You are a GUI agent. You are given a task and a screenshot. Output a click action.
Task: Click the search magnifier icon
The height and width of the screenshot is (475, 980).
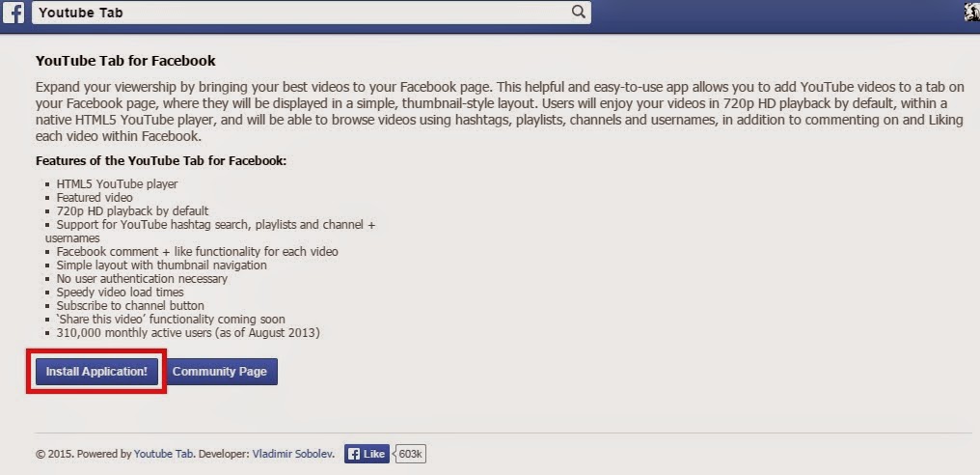point(579,12)
